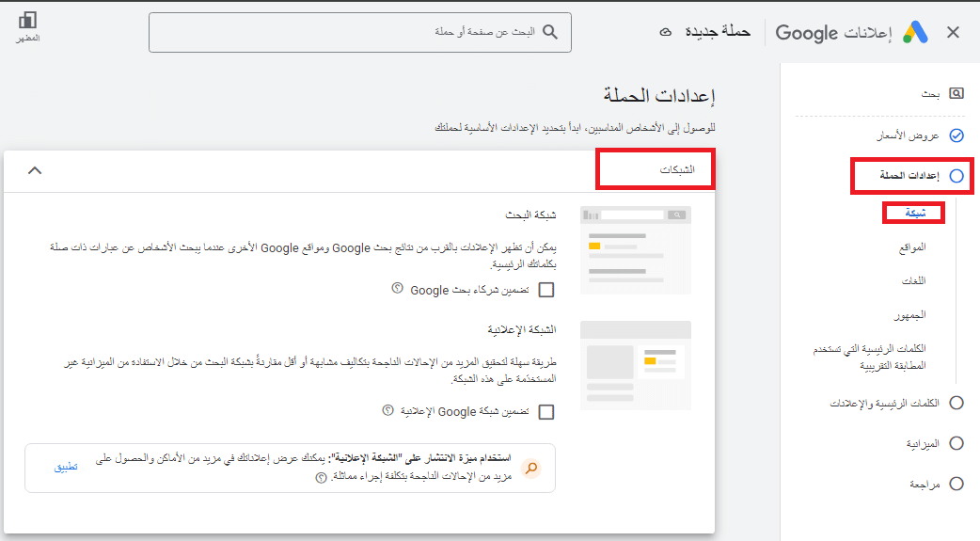Viewport: 980px width, 541px height.
Task: Open الكلمات الرئيسية والإعلانات step label
Action: click(x=884, y=404)
